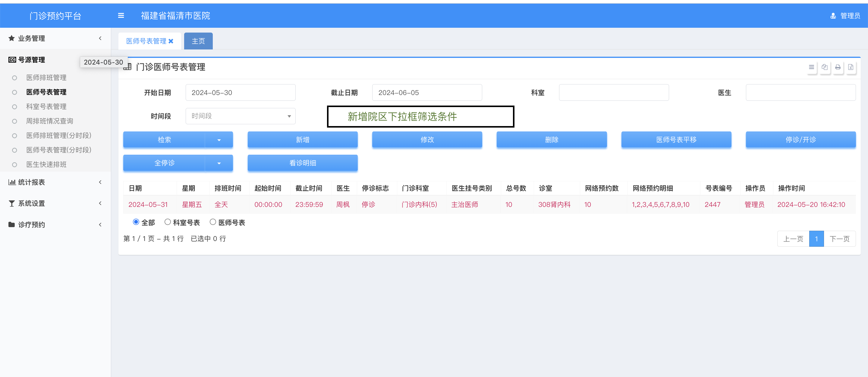This screenshot has width=868, height=377.
Task: Open the 时间段 dropdown
Action: point(240,116)
